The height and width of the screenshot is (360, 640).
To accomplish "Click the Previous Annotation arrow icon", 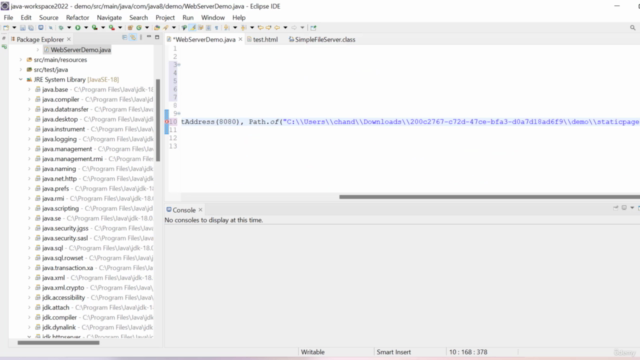I will [243, 28].
